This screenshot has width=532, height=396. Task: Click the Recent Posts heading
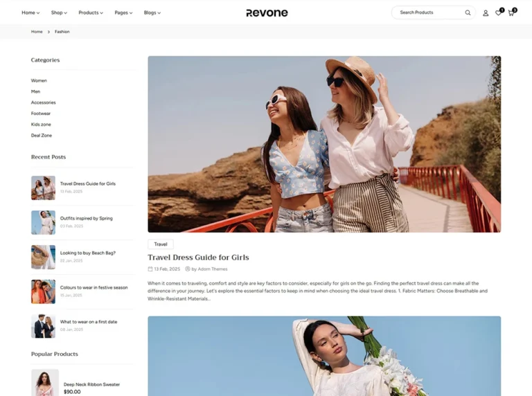pyautogui.click(x=48, y=157)
